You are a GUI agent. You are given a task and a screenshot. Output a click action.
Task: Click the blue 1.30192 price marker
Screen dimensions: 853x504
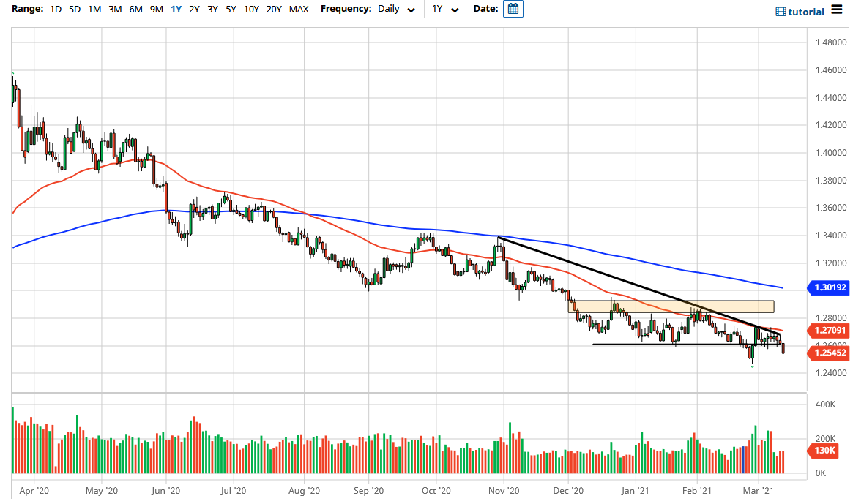tap(827, 287)
